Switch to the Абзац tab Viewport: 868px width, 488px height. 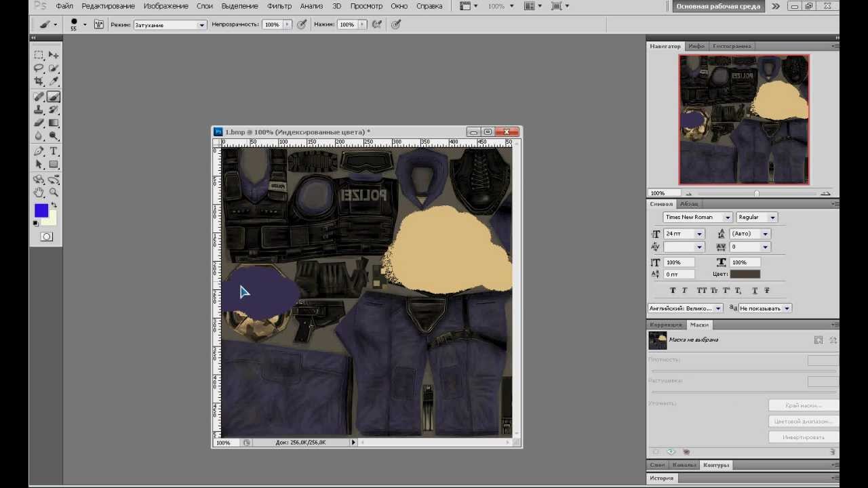pos(689,204)
